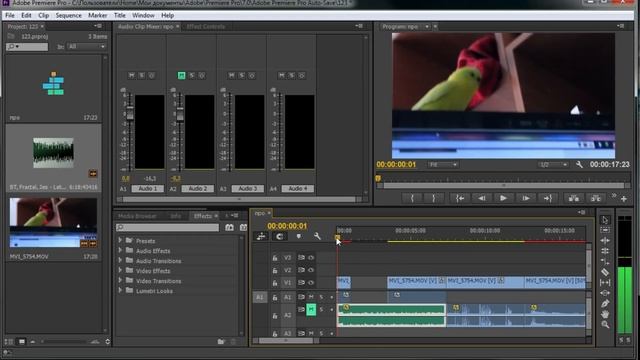
Task: Expand the Audio Effects folder
Action: coord(120,250)
